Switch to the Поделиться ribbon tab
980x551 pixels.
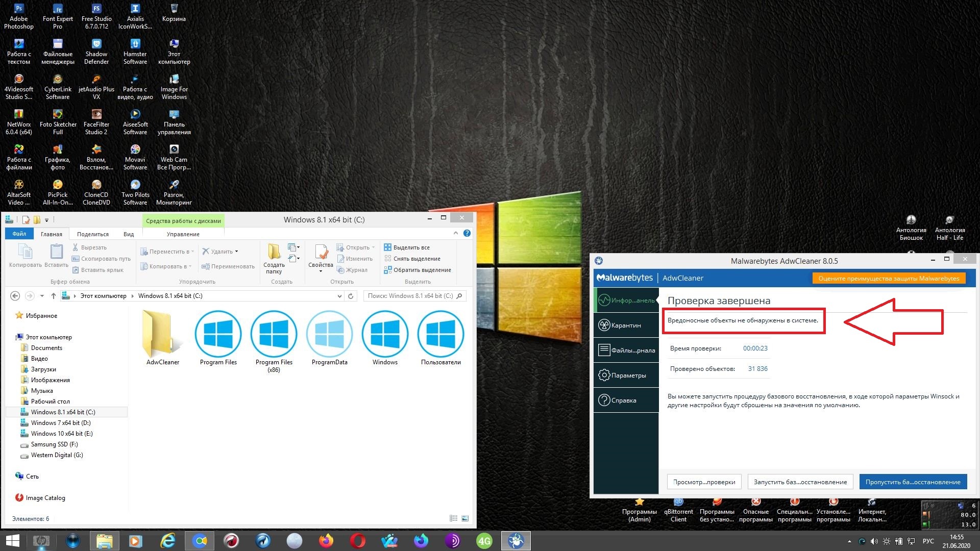[x=93, y=234]
